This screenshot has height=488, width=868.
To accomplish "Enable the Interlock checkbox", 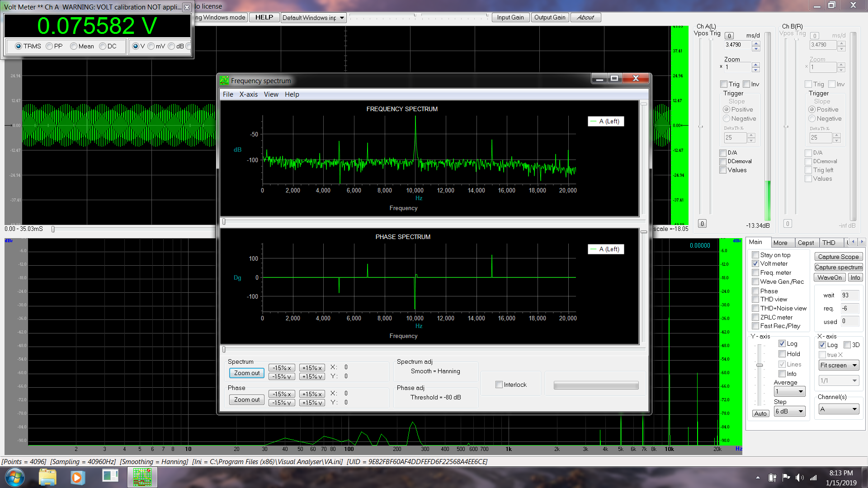I will 499,385.
